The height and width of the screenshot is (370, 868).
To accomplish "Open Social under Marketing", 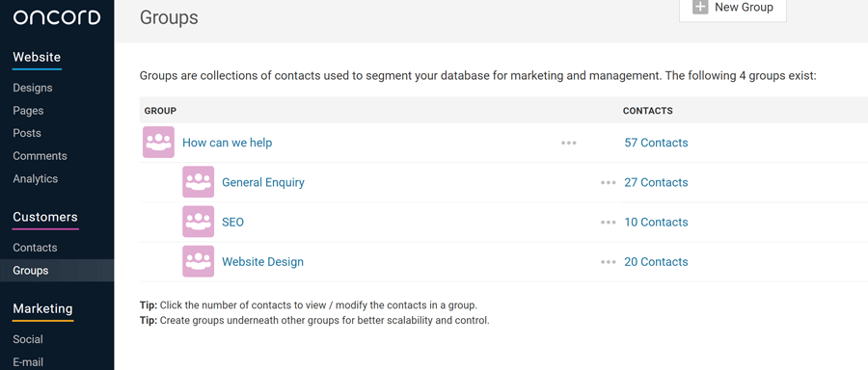I will point(28,339).
